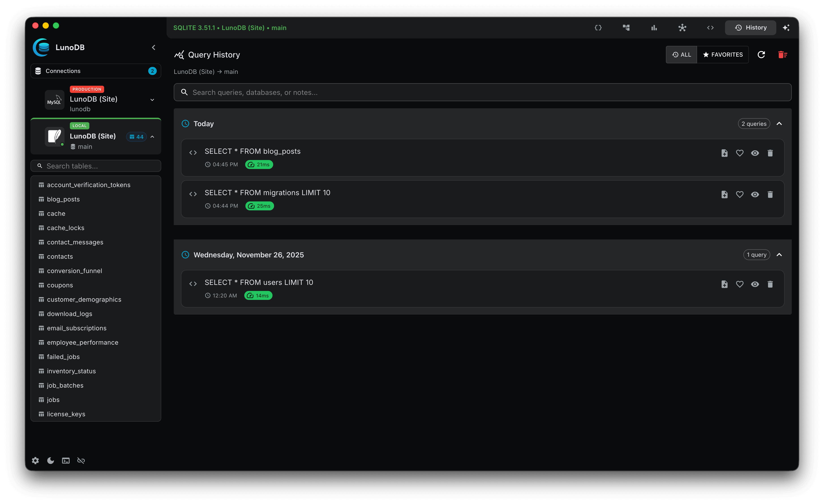Switch to the FAVORITES tab
824x504 pixels.
(723, 54)
